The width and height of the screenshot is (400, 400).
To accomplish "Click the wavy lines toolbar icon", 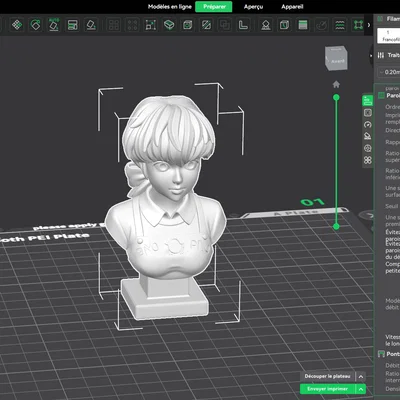I will pos(340,25).
